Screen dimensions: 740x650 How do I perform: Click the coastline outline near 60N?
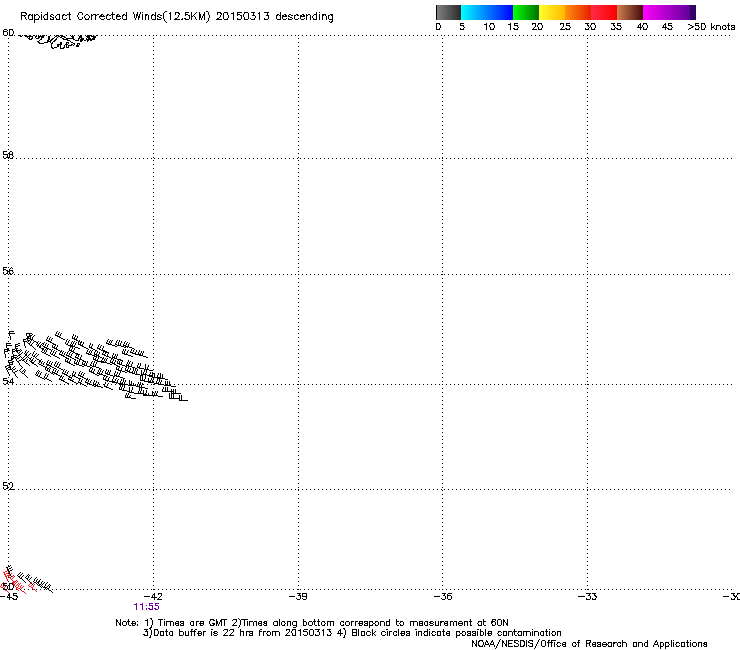coord(59,40)
